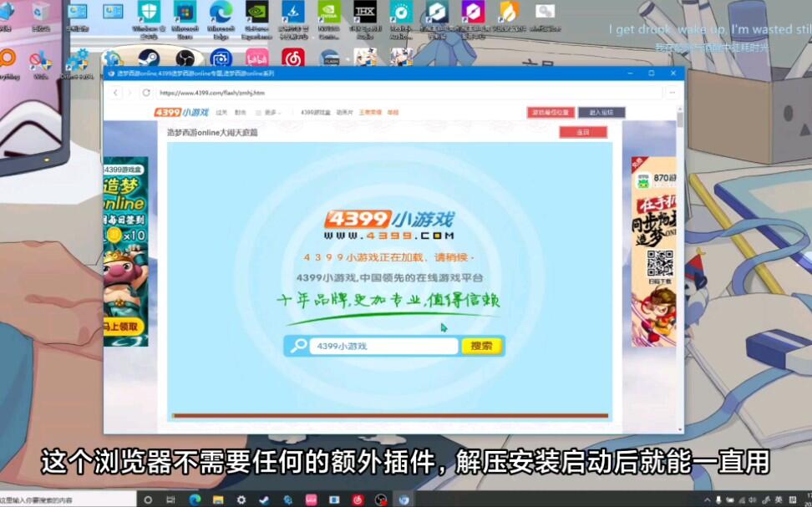The width and height of the screenshot is (812, 507).
Task: Open Settings gear on the taskbar
Action: pyautogui.click(x=241, y=500)
